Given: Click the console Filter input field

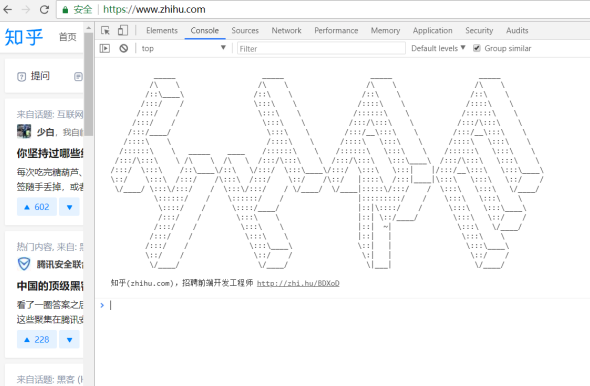Looking at the screenshot, I should (321, 48).
